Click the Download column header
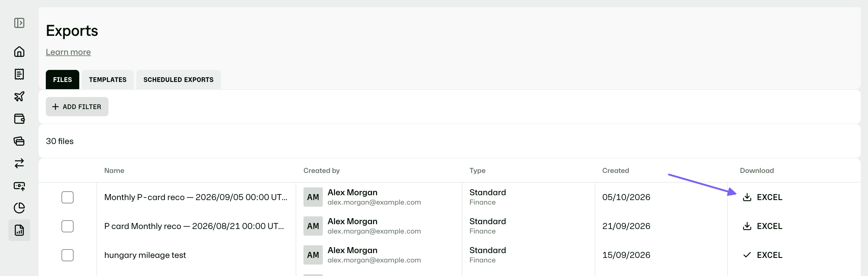 pyautogui.click(x=757, y=171)
